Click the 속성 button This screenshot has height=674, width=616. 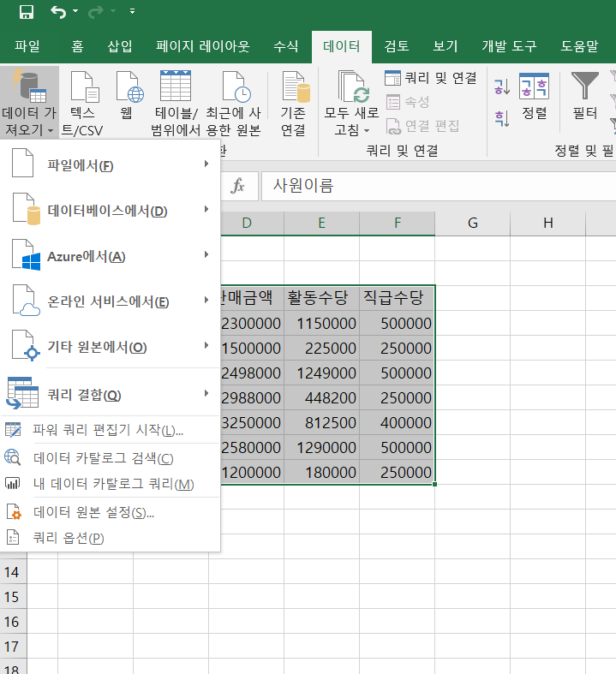(x=408, y=102)
